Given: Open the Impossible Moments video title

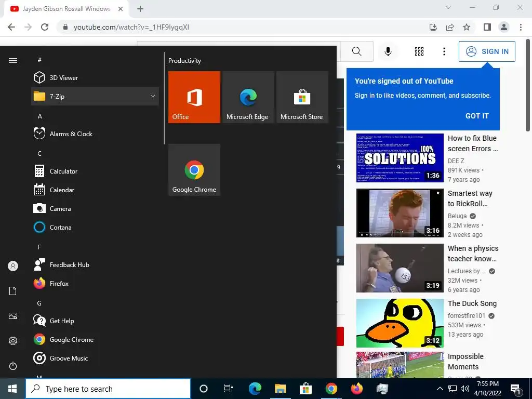Looking at the screenshot, I should pos(465,362).
